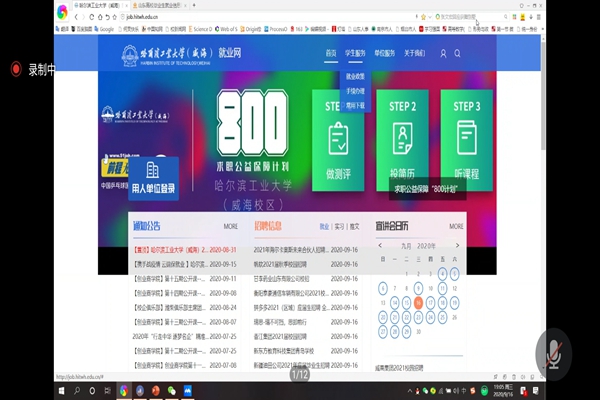The height and width of the screenshot is (400, 600).
Task: Click the yellow star at the address bar's right end
Action: [424, 17]
